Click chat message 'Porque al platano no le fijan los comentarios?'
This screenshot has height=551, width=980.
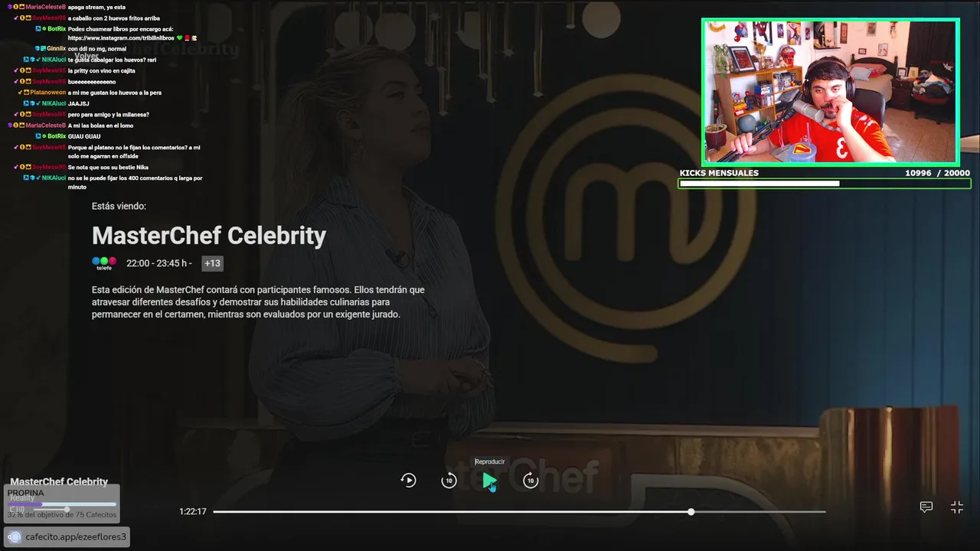[134, 152]
